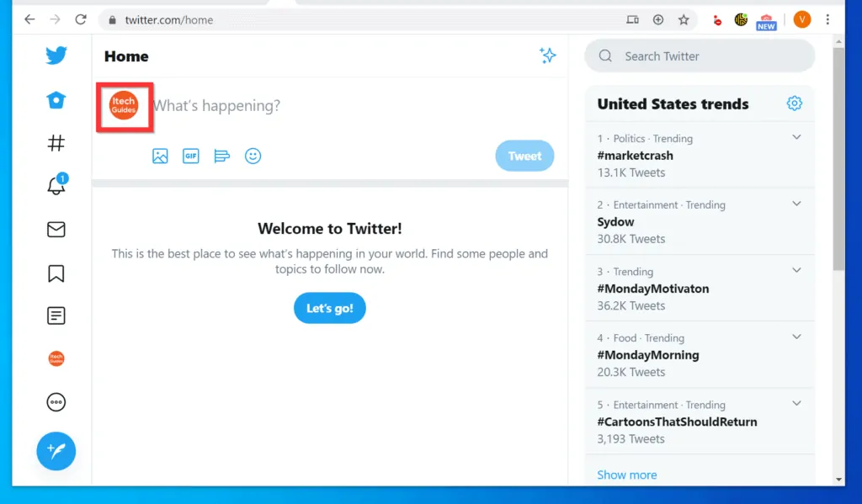Open Bookmarks from the sidebar

[56, 273]
